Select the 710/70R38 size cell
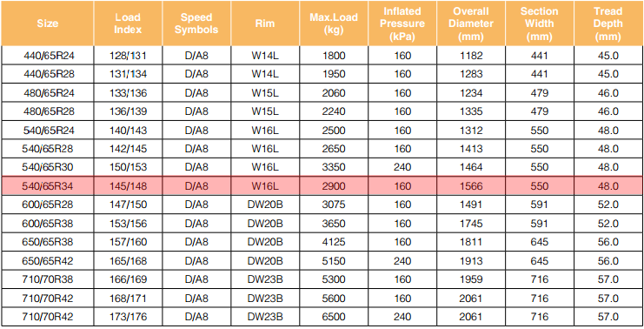The width and height of the screenshot is (644, 329). point(47,279)
